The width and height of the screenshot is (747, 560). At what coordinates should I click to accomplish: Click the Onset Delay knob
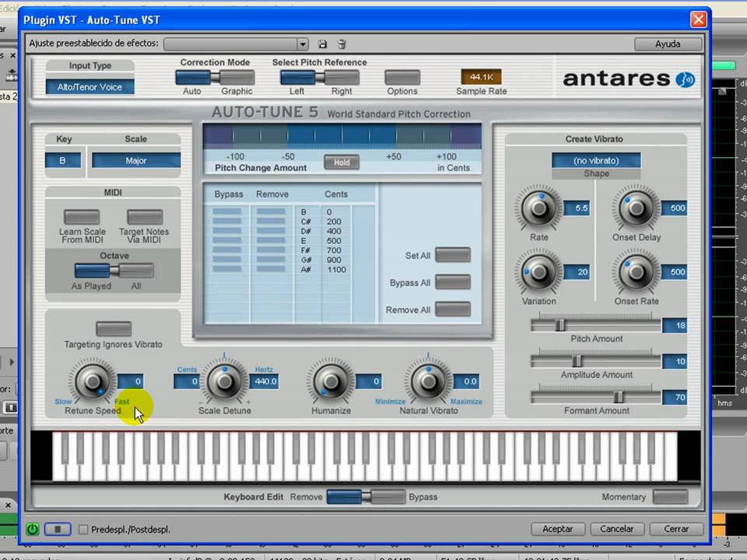(636, 208)
